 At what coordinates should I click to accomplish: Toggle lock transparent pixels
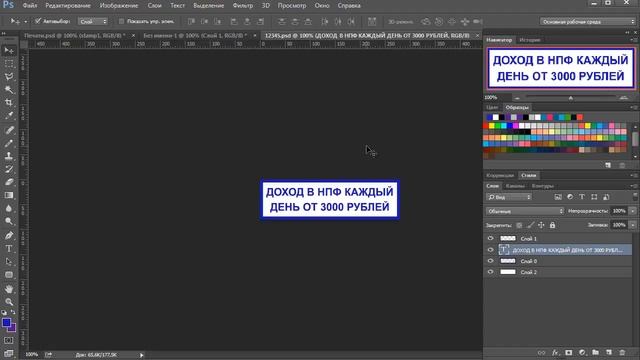[519, 225]
